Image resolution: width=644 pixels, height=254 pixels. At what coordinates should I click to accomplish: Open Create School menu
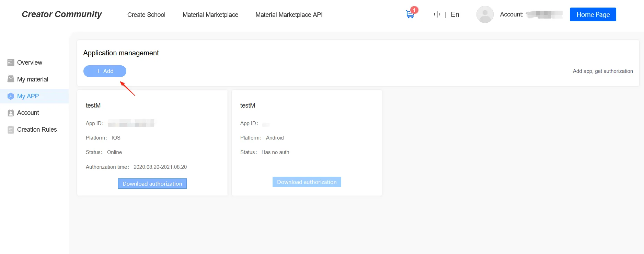(x=146, y=15)
